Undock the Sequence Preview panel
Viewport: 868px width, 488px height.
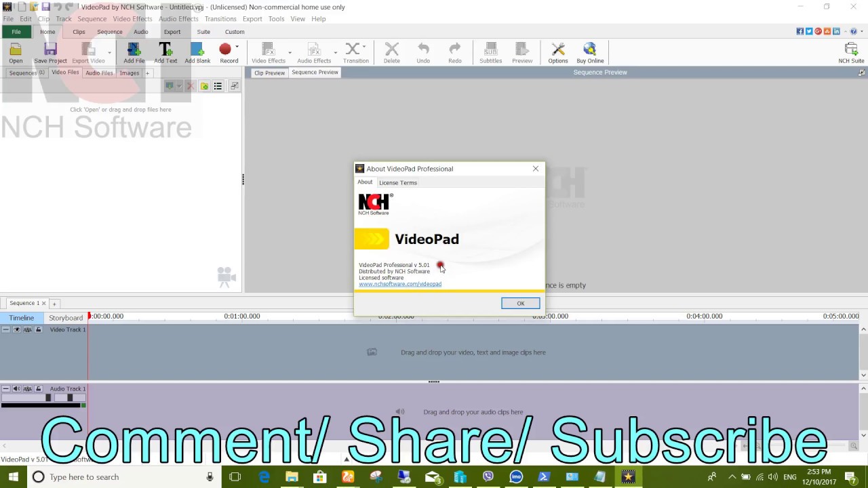(x=862, y=73)
